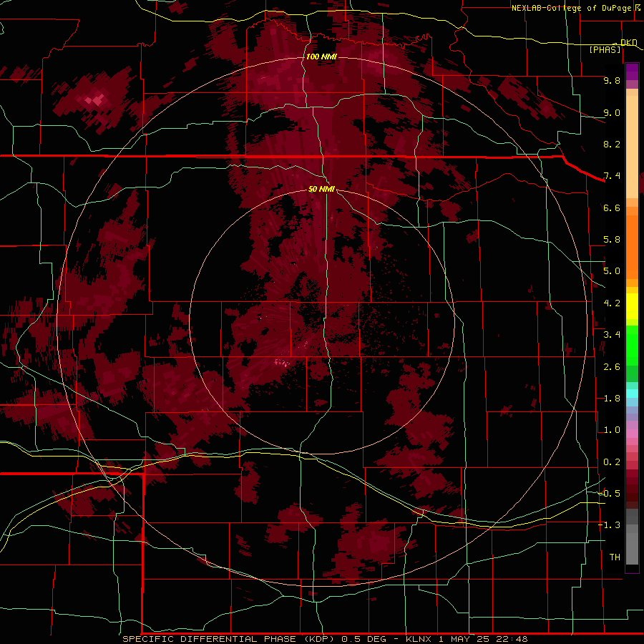Image resolution: width=644 pixels, height=644 pixels.
Task: Click the 1.8 scale value
Action: click(x=612, y=399)
